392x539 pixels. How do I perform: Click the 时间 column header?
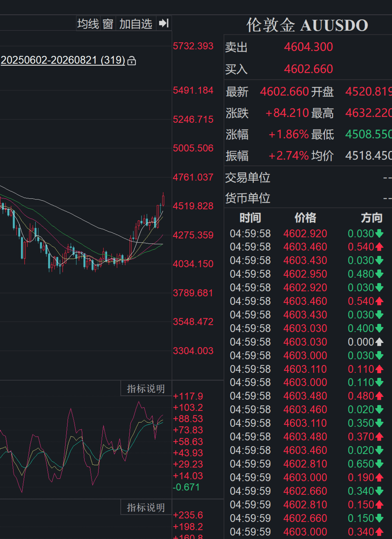250,218
